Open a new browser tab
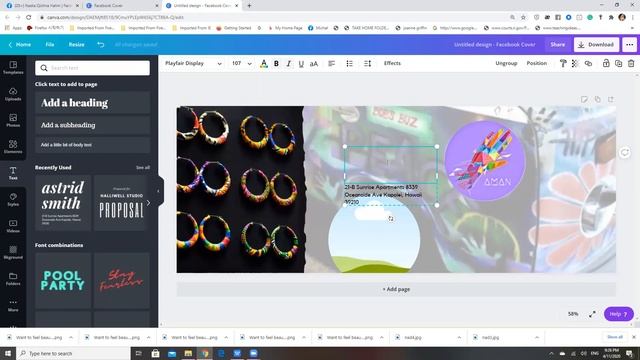The width and height of the screenshot is (640, 360). 249,6
